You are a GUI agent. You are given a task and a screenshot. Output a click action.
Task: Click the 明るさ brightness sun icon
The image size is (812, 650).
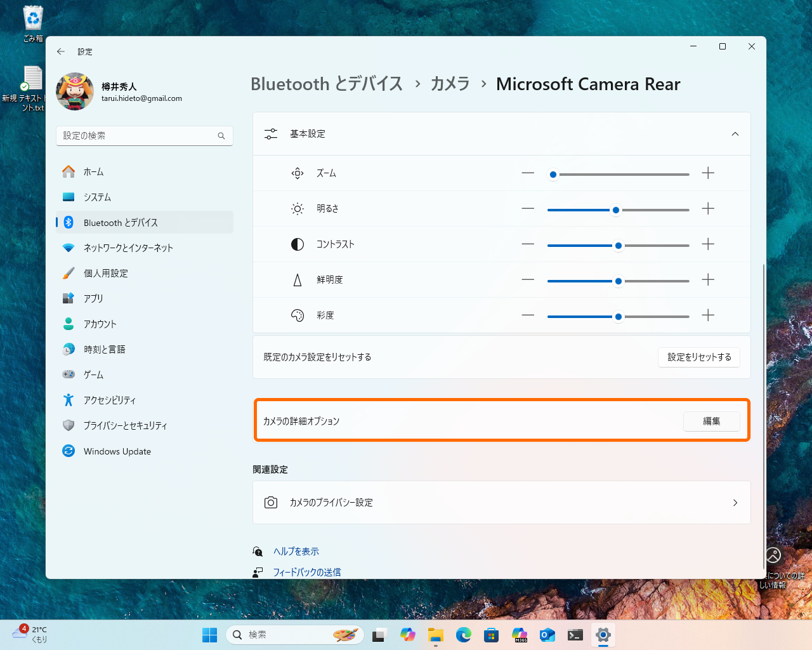pos(298,209)
